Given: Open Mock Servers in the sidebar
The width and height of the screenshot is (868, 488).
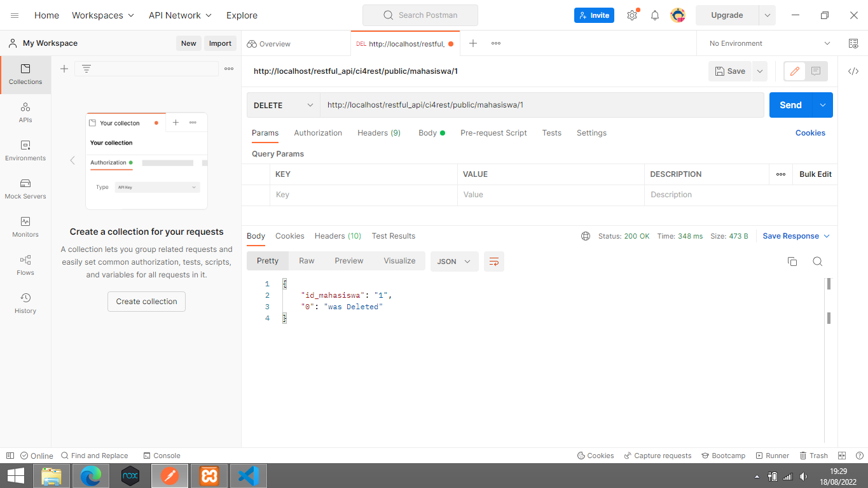Looking at the screenshot, I should (25, 189).
